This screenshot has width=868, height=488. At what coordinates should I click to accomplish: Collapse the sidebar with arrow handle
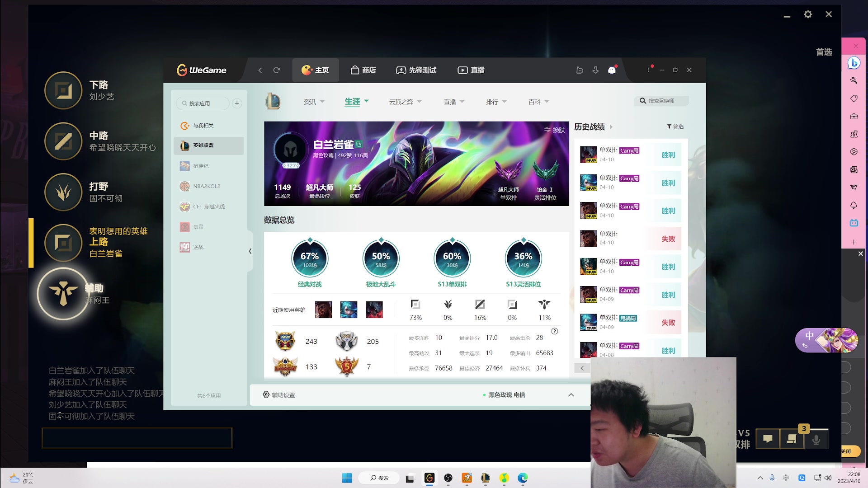point(250,251)
